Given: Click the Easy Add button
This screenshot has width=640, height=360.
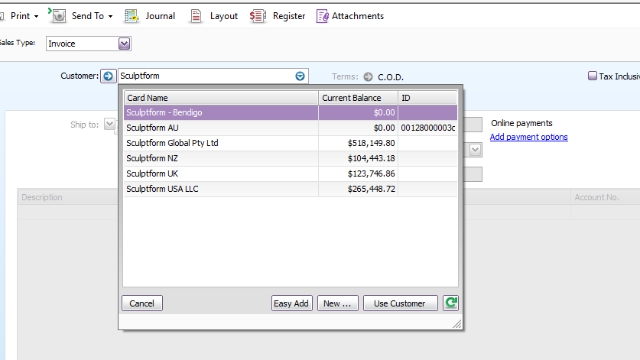Looking at the screenshot, I should (291, 303).
